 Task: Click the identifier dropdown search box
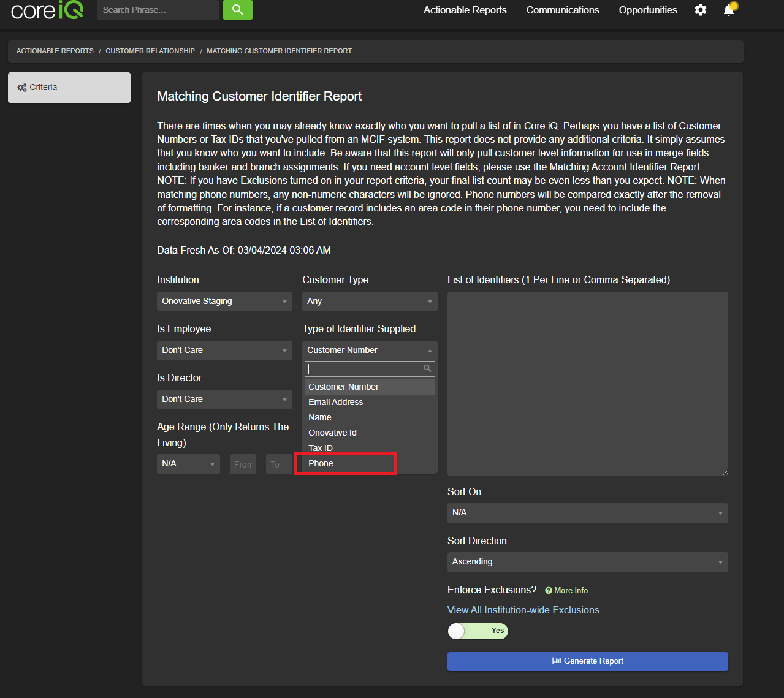click(x=370, y=368)
